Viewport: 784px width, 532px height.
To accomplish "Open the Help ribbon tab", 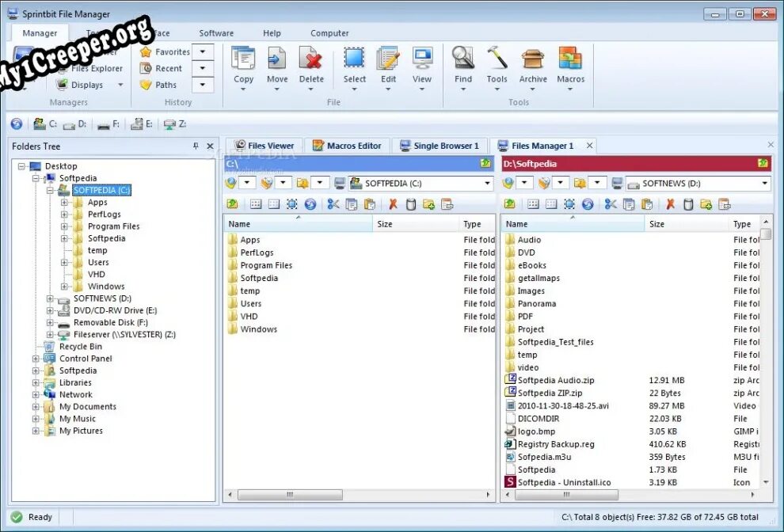I will [272, 33].
